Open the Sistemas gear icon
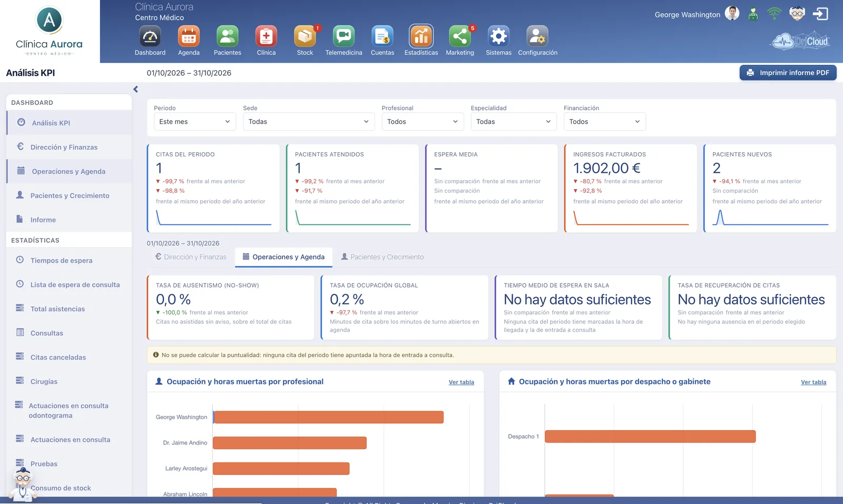 498,36
